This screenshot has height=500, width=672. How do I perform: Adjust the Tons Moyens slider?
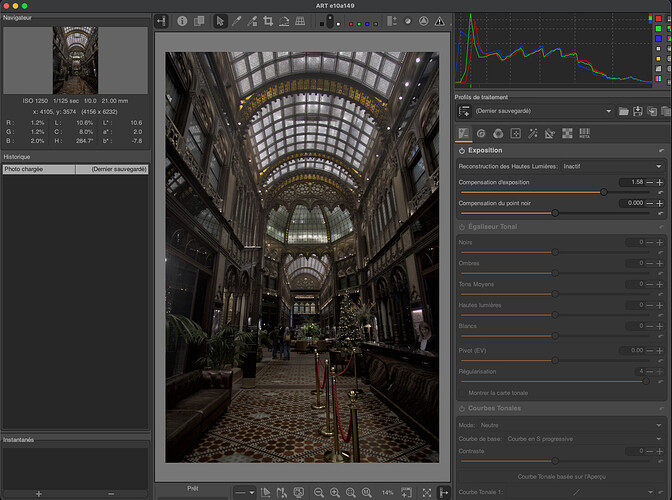pyautogui.click(x=556, y=294)
